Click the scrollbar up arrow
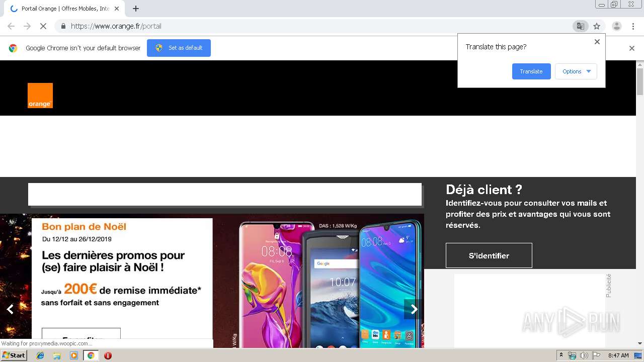Viewport: 644px width, 362px height. (x=640, y=64)
